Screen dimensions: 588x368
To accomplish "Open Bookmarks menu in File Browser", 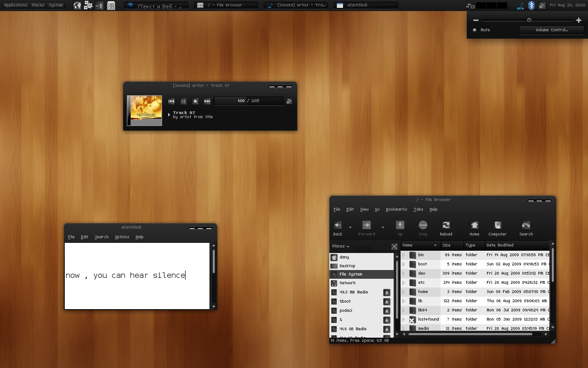I will 396,209.
